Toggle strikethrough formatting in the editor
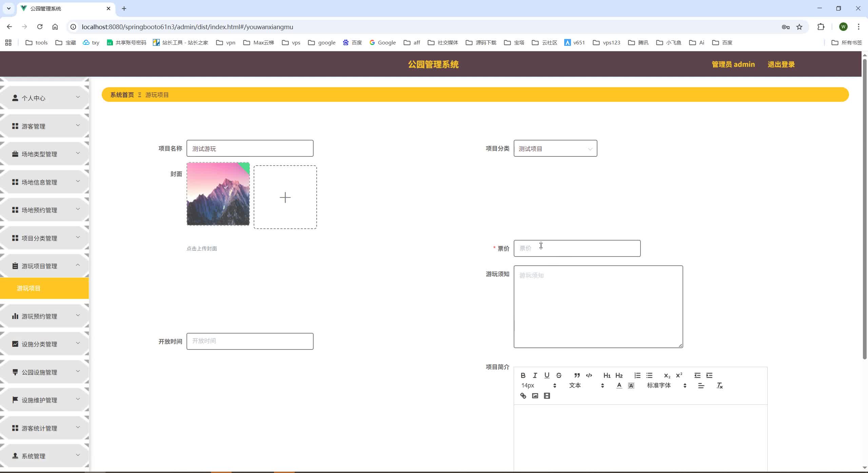This screenshot has height=473, width=868. pos(558,375)
